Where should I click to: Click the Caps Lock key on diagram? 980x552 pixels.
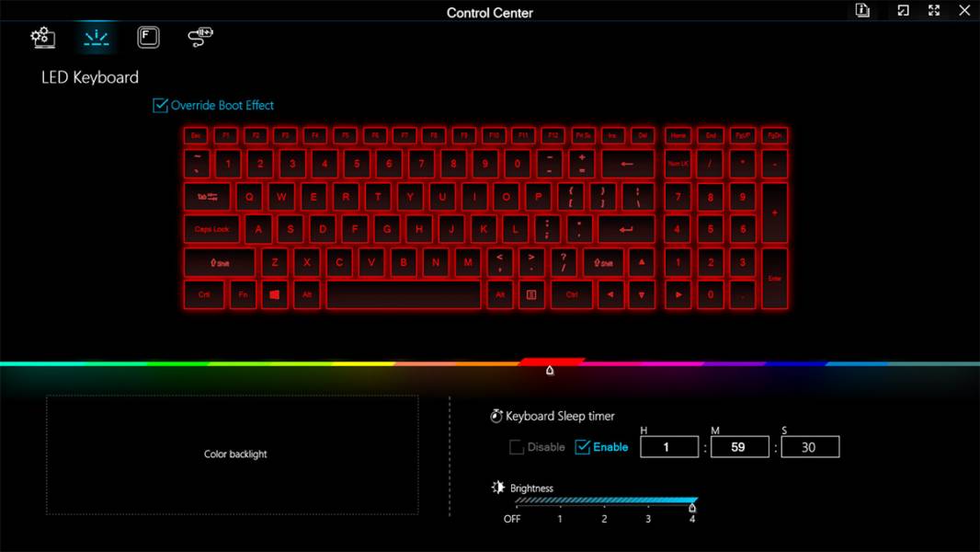click(211, 229)
